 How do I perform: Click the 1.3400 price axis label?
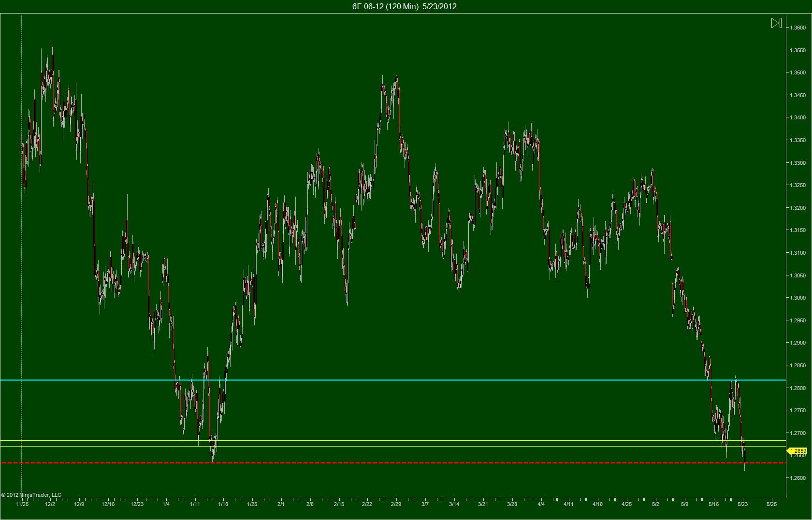797,117
